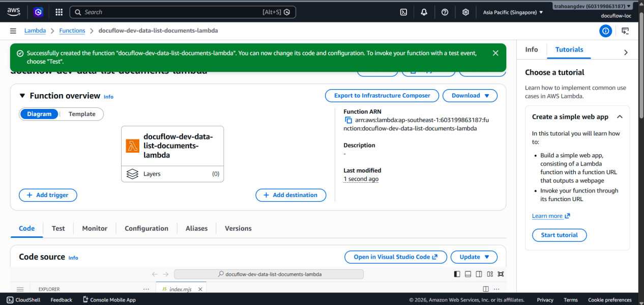Screen dimensions: 644x305
Task: Expand the right panel chevron arrow
Action: tap(626, 52)
